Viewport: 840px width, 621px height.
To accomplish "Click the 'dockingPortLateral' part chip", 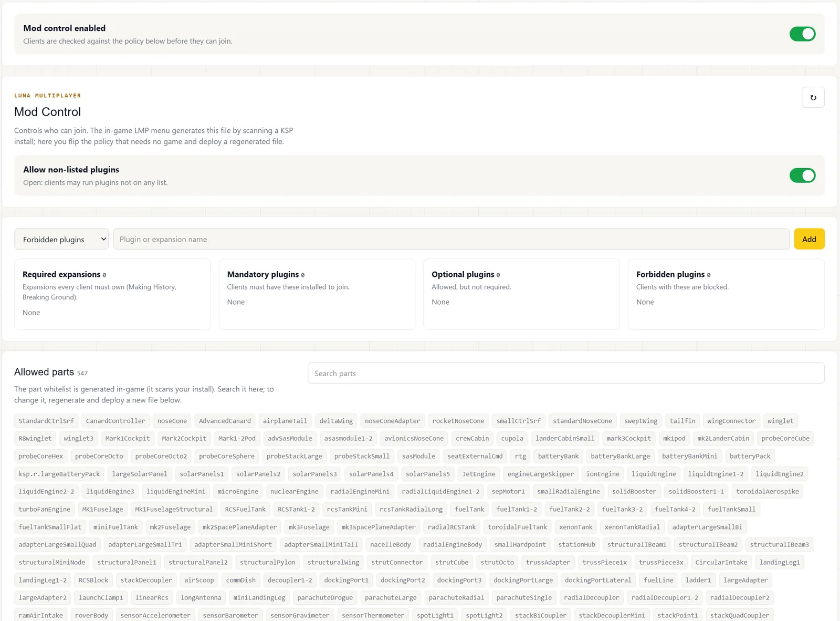I will tap(598, 580).
